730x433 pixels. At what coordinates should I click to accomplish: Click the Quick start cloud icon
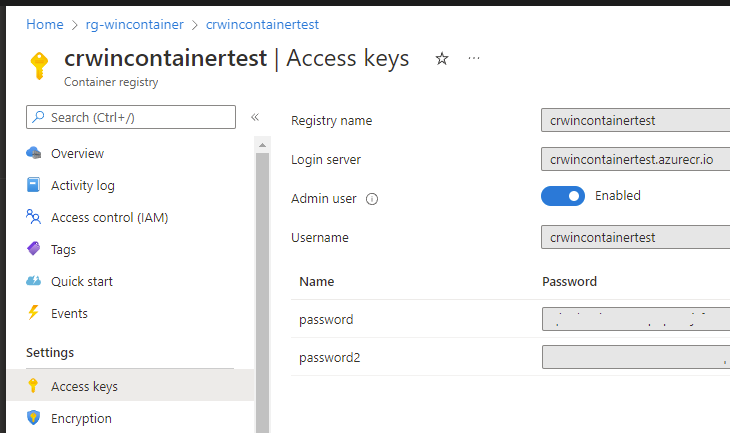[34, 281]
